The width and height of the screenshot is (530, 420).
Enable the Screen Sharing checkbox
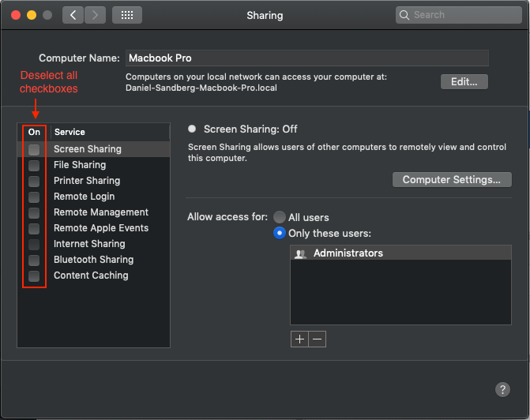pos(34,149)
